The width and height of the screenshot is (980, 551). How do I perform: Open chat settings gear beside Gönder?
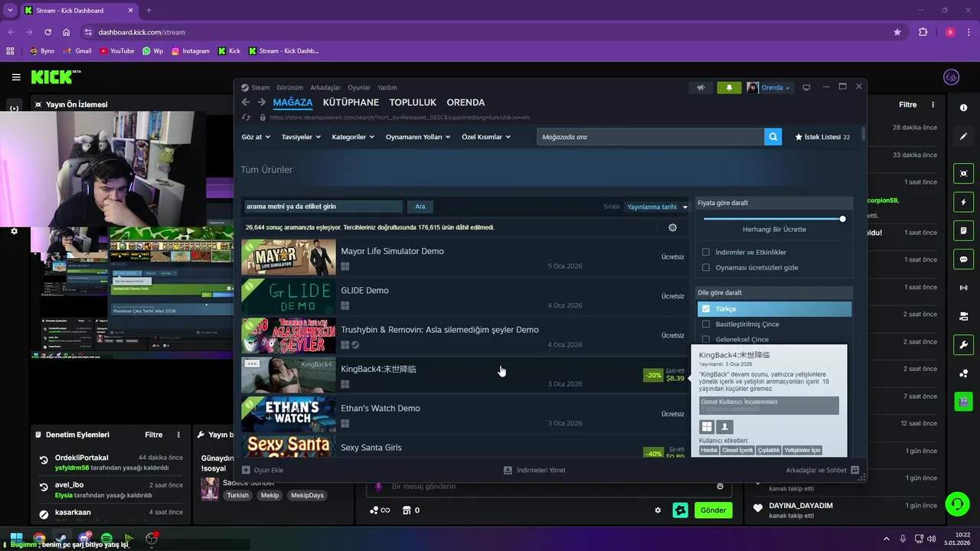(657, 510)
